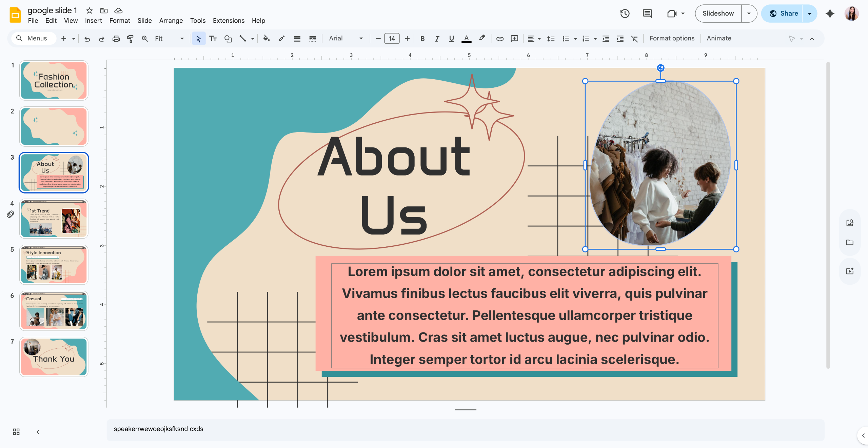Image resolution: width=868 pixels, height=448 pixels.
Task: Open the insert link tool
Action: [x=500, y=39]
